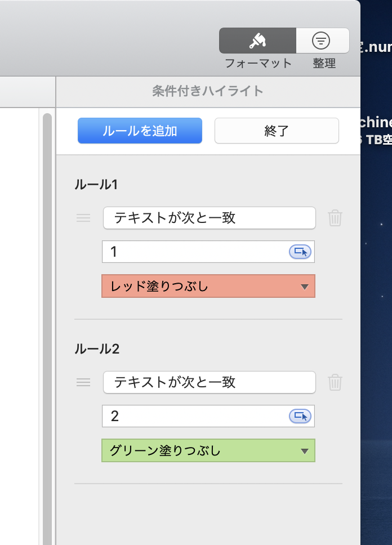
Task: Click Rule 2 cell reference picker icon
Action: (x=300, y=416)
